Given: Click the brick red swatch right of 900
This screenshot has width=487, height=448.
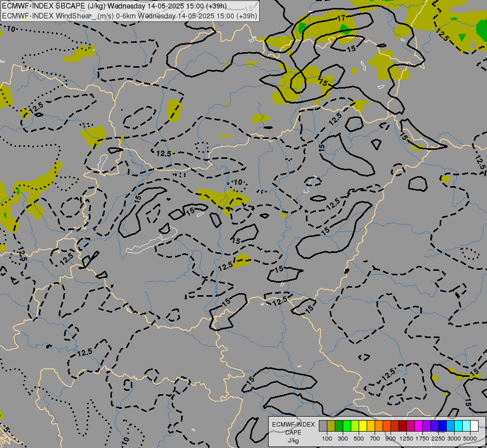Looking at the screenshot, I should 395,426.
